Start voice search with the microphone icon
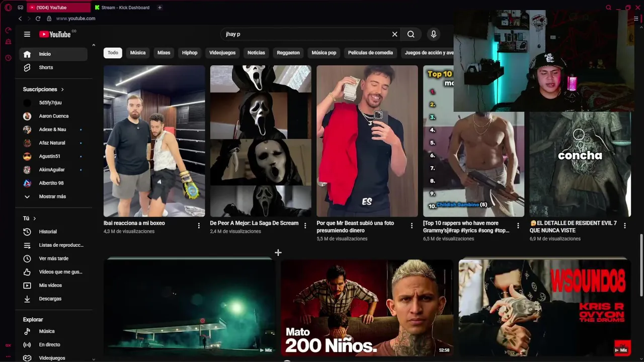The width and height of the screenshot is (644, 362). point(434,34)
